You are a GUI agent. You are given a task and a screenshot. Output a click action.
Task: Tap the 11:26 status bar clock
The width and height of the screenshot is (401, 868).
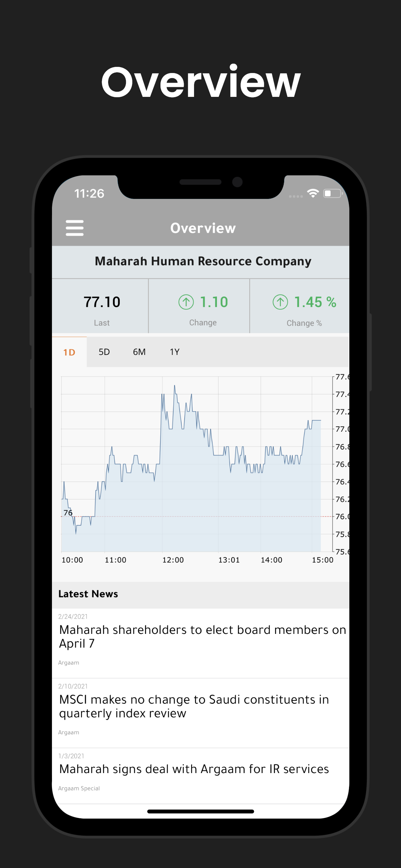(x=89, y=193)
